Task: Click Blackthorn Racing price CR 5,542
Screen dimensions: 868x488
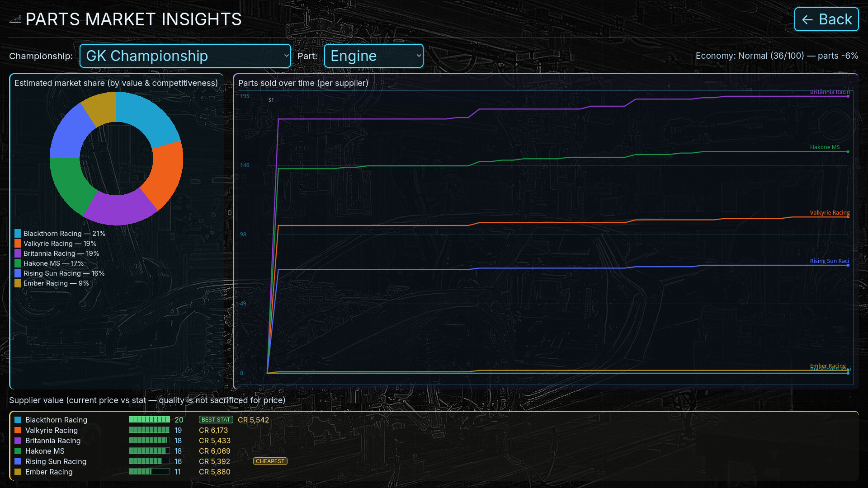Action: tap(254, 420)
